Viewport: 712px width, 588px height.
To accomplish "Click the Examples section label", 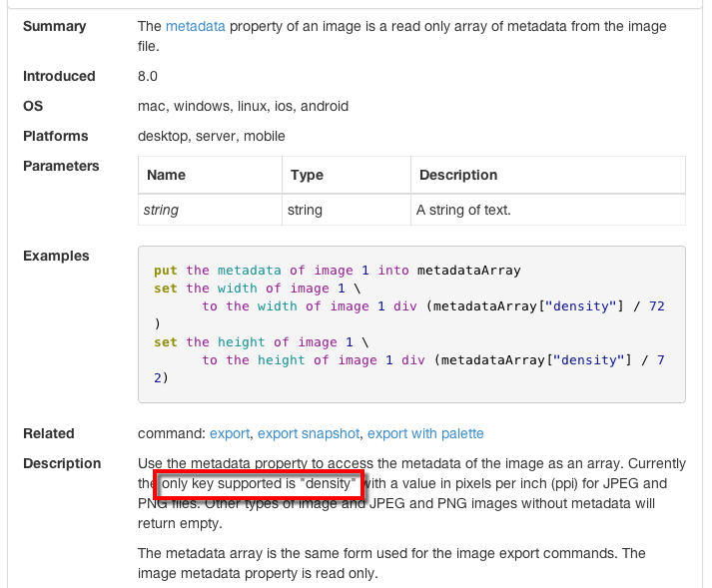I will pos(56,256).
